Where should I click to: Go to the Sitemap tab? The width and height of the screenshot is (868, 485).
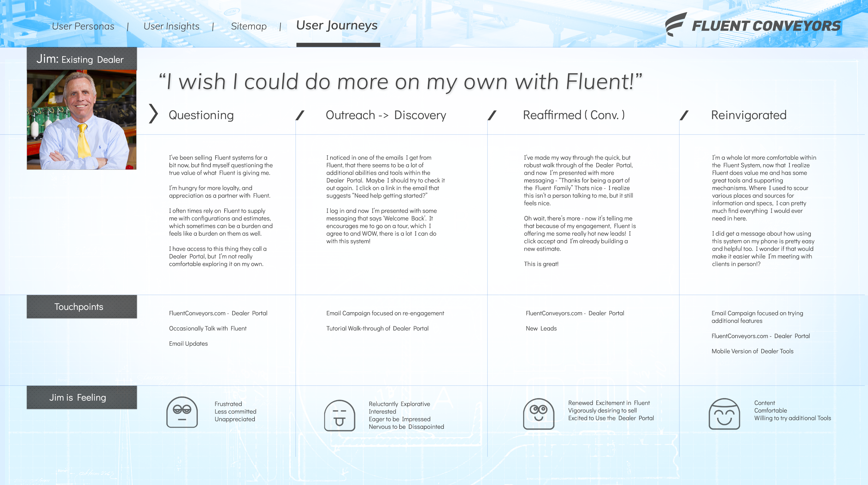pyautogui.click(x=249, y=26)
